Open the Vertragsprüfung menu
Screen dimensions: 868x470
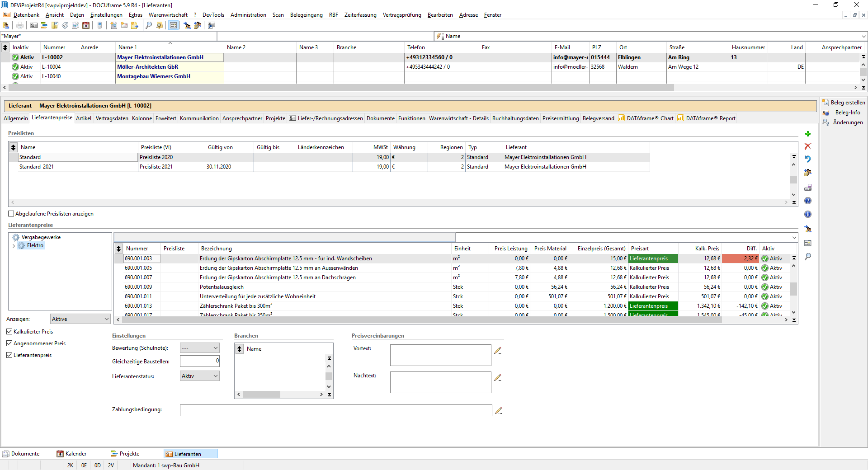[402, 15]
